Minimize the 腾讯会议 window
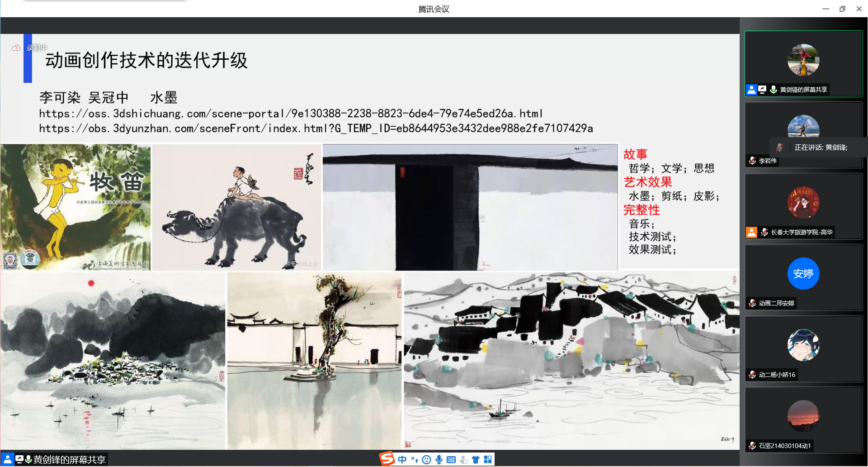The height and width of the screenshot is (467, 868). coord(826,9)
